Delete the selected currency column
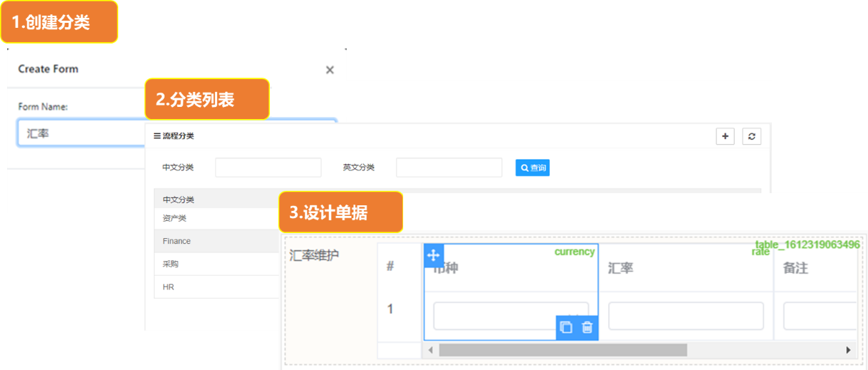This screenshot has height=370, width=868. coord(587,327)
